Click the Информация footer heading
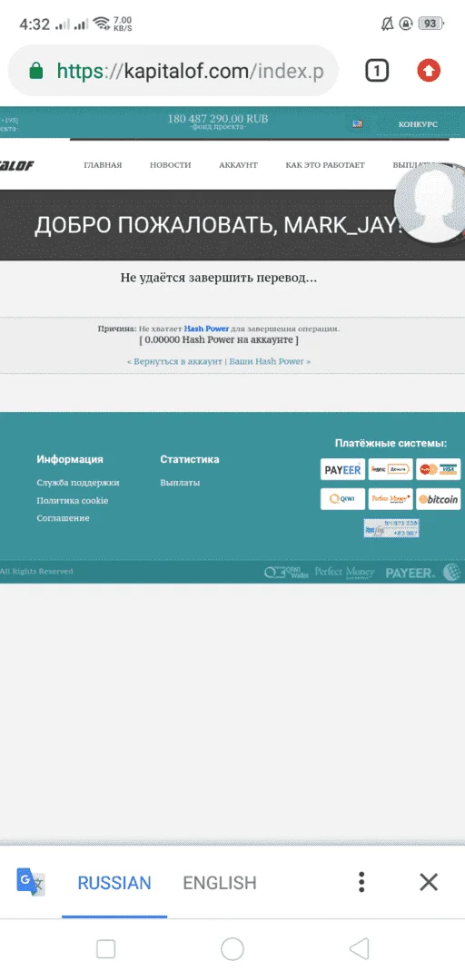 [x=69, y=459]
